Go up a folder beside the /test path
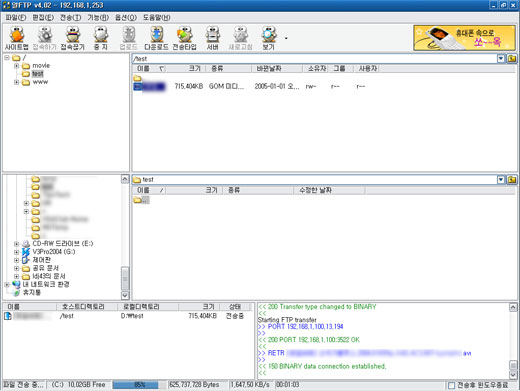Viewport: 520px width, 391px height. pyautogui.click(x=512, y=59)
